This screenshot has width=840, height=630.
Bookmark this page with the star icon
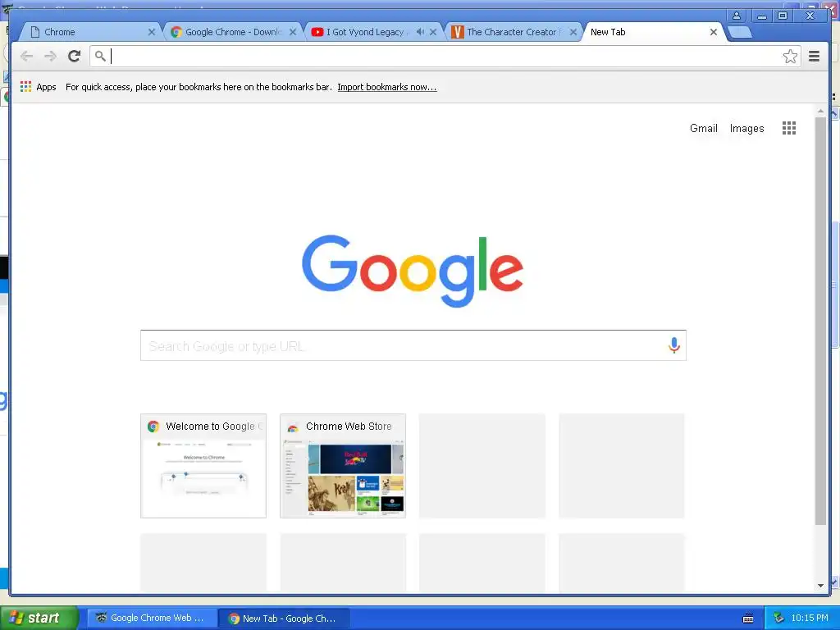790,57
